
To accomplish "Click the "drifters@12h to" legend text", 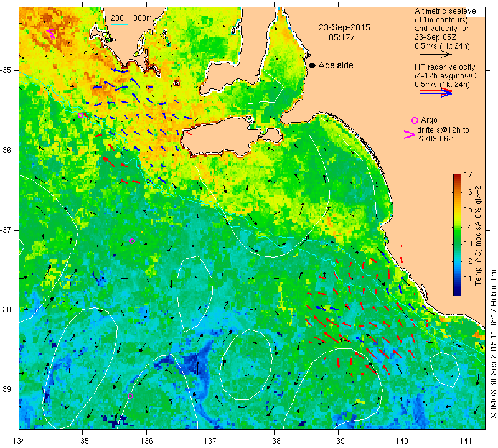I will point(443,130).
